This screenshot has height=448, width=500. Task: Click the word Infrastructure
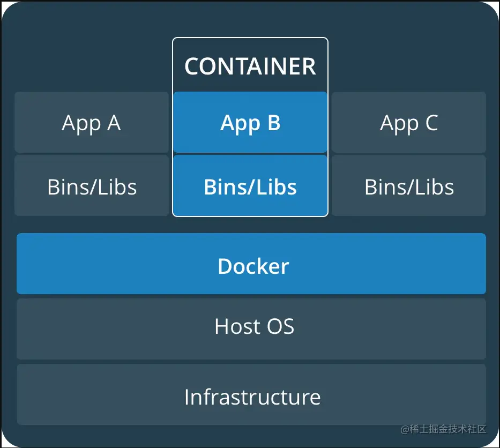252,397
